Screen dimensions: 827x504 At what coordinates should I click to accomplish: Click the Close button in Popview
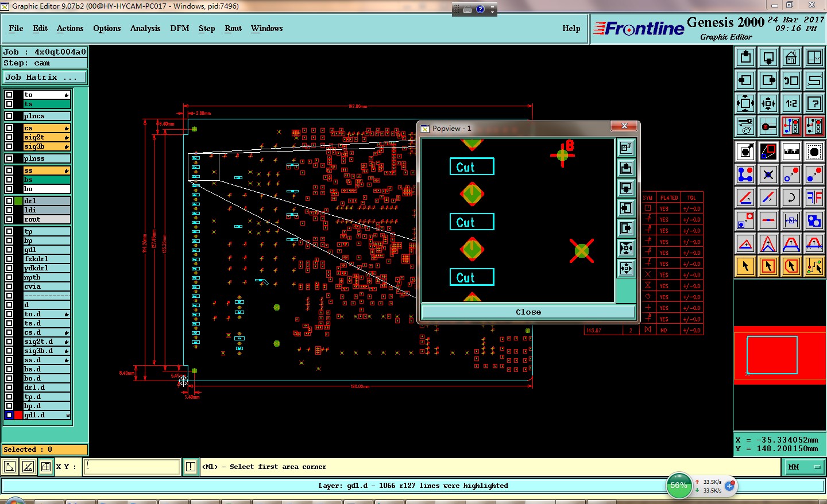click(528, 312)
